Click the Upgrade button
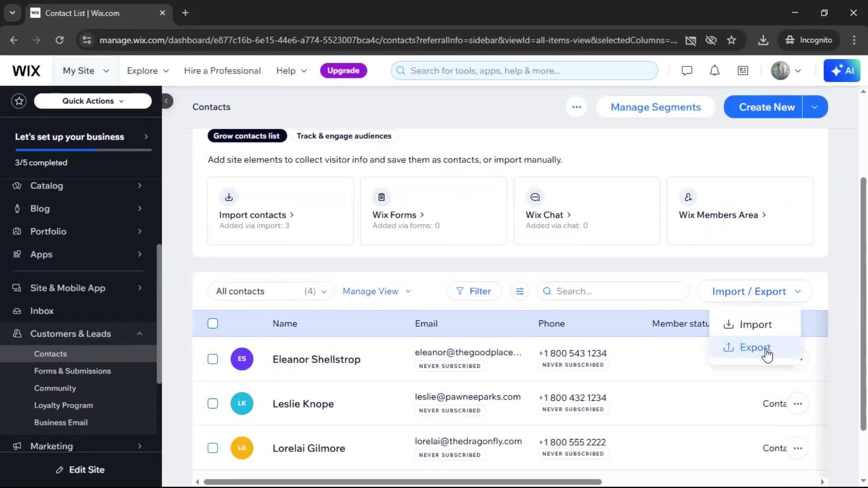The height and width of the screenshot is (488, 868). 343,70
